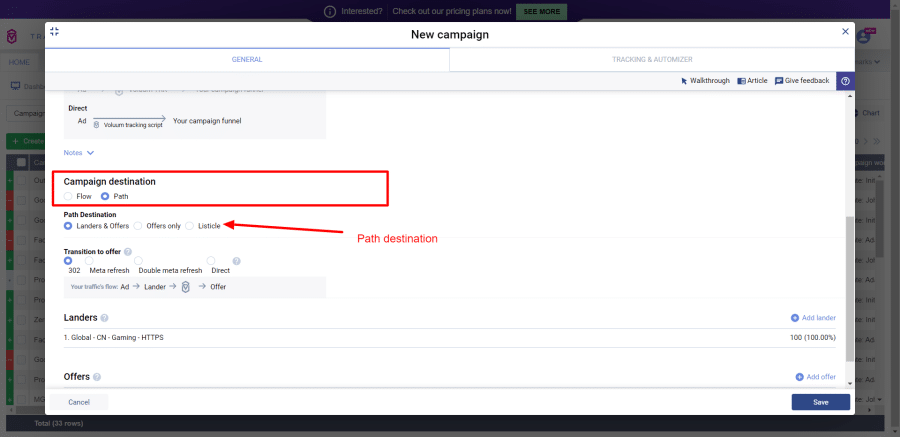900x437 pixels.
Task: Switch to the General tab
Action: [x=247, y=60]
